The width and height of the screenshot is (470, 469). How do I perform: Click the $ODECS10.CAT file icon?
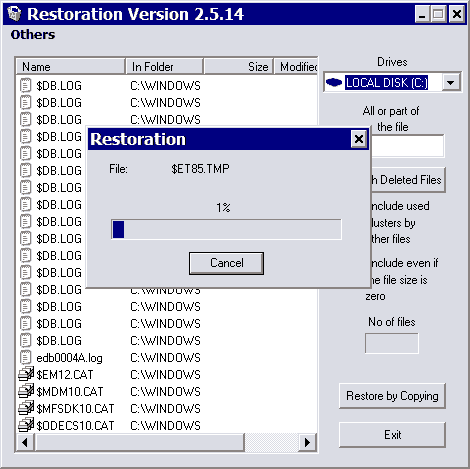[x=26, y=425]
